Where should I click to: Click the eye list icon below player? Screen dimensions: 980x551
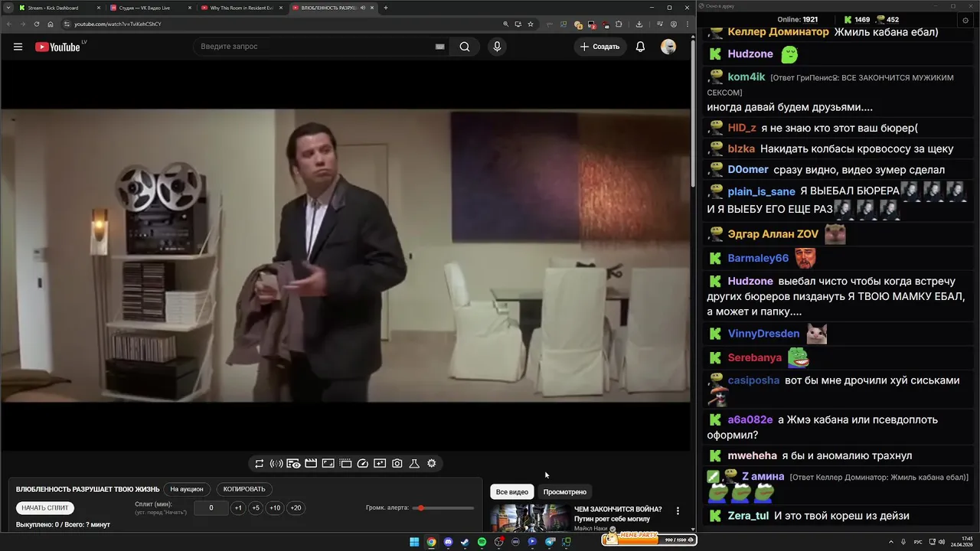[x=293, y=464]
